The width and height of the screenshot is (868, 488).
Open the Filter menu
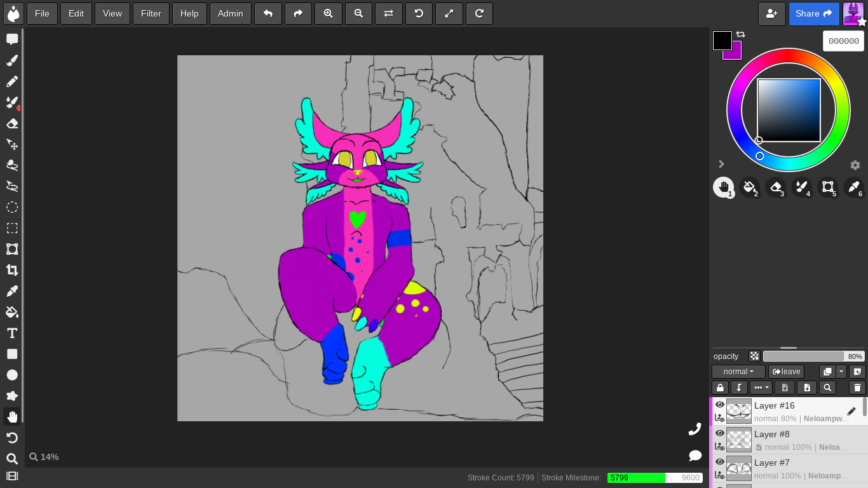pos(151,13)
